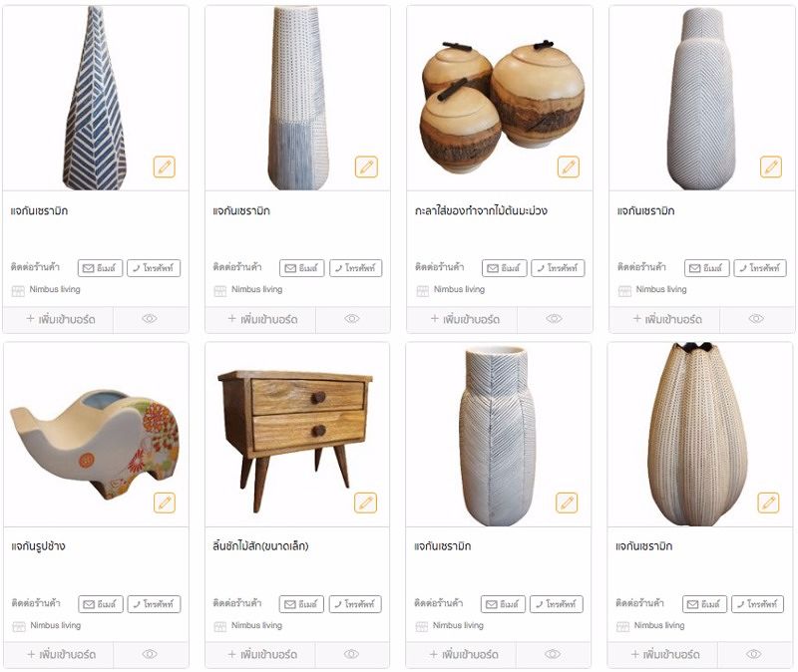Open แจกันรูปช้าง product title link

pos(38,546)
